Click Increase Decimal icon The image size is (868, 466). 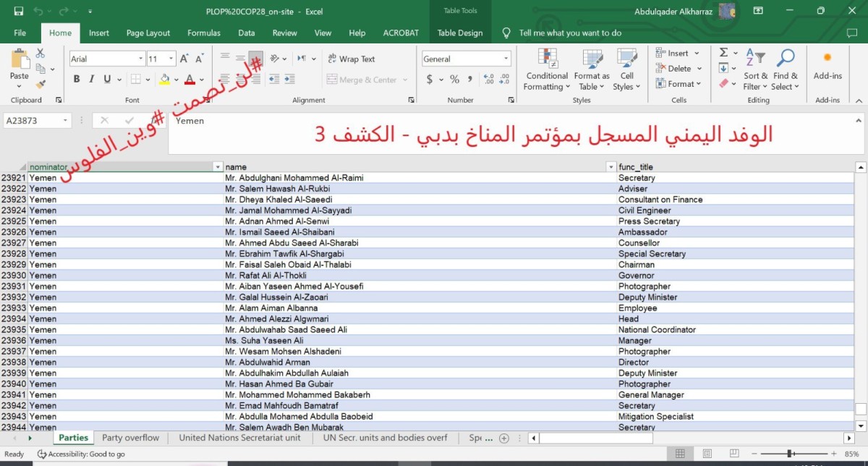click(x=488, y=80)
